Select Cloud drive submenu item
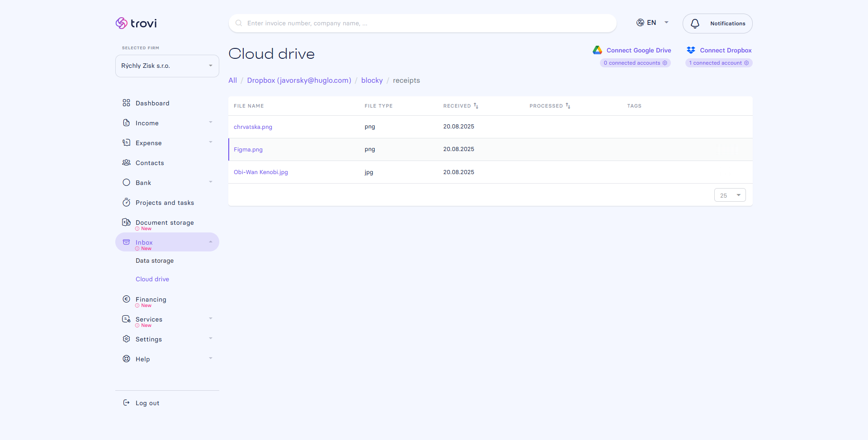868x440 pixels. pyautogui.click(x=152, y=279)
